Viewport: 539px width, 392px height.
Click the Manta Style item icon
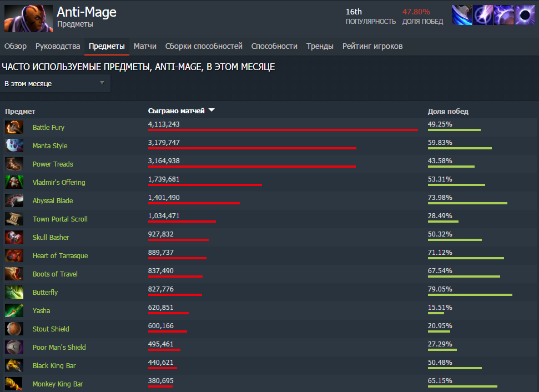(x=14, y=145)
